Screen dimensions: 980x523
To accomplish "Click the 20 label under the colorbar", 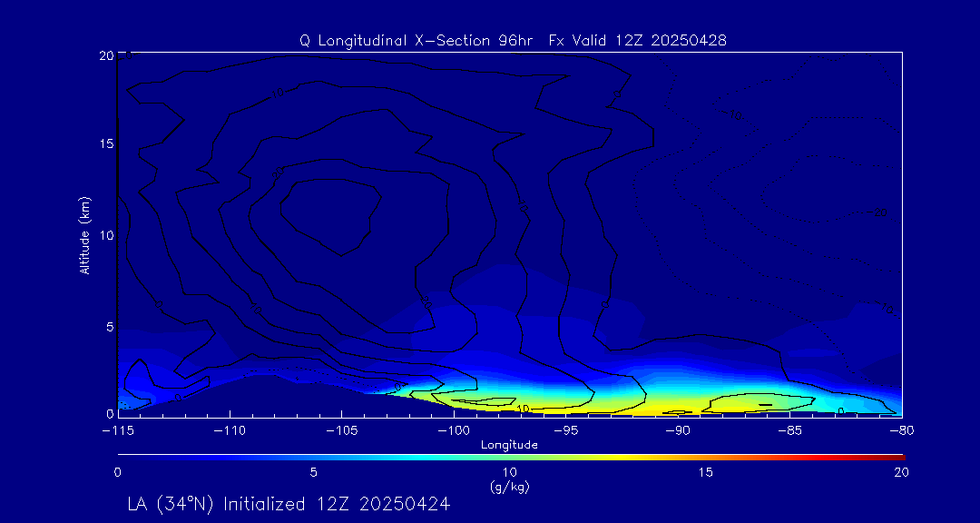I will pyautogui.click(x=901, y=472).
